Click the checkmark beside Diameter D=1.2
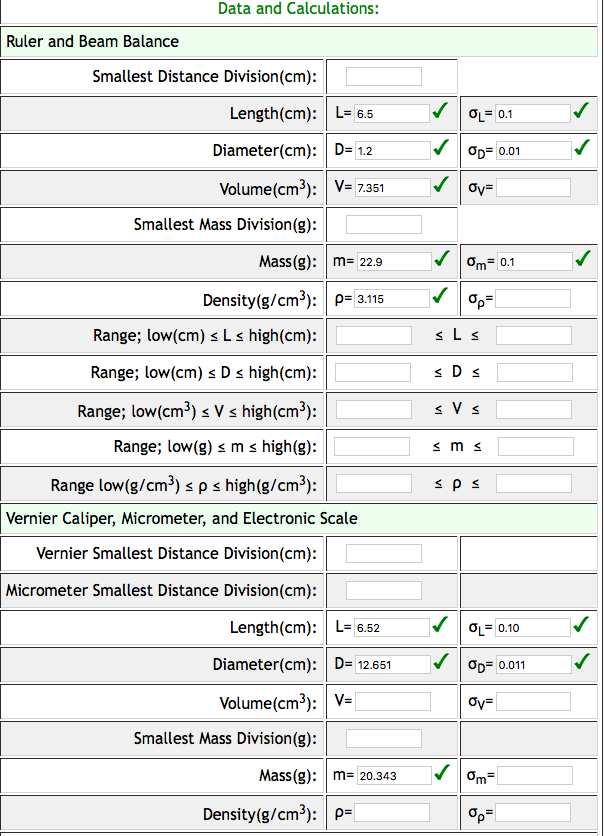Viewport: 604px width, 836px height. (439, 150)
